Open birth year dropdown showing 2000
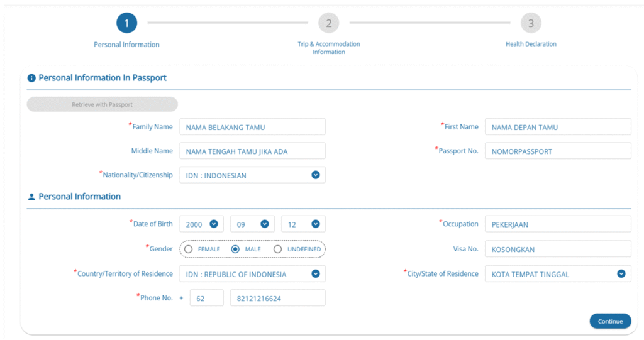Viewport: 644px width, 340px height. [x=201, y=224]
